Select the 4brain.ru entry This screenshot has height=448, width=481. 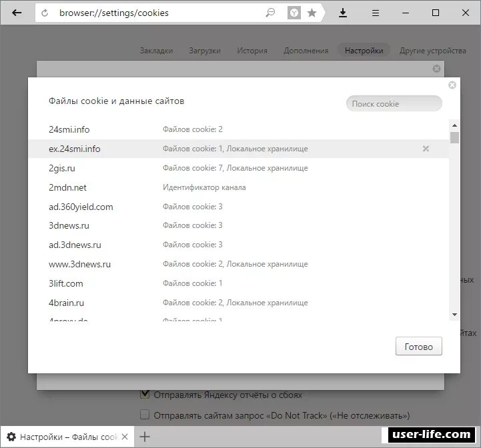[x=239, y=303]
